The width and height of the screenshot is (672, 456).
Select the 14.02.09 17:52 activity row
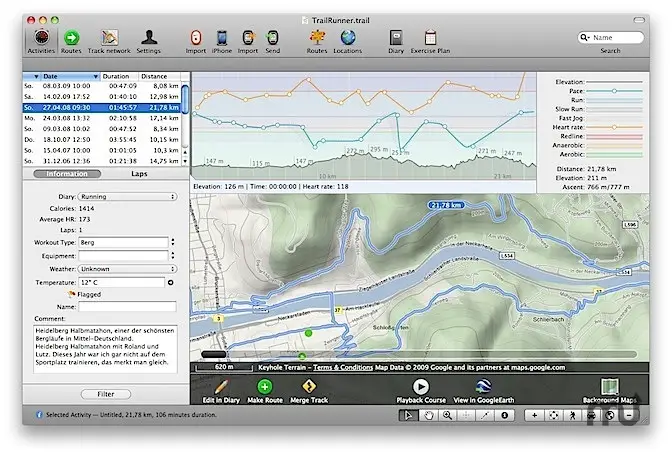pos(102,96)
